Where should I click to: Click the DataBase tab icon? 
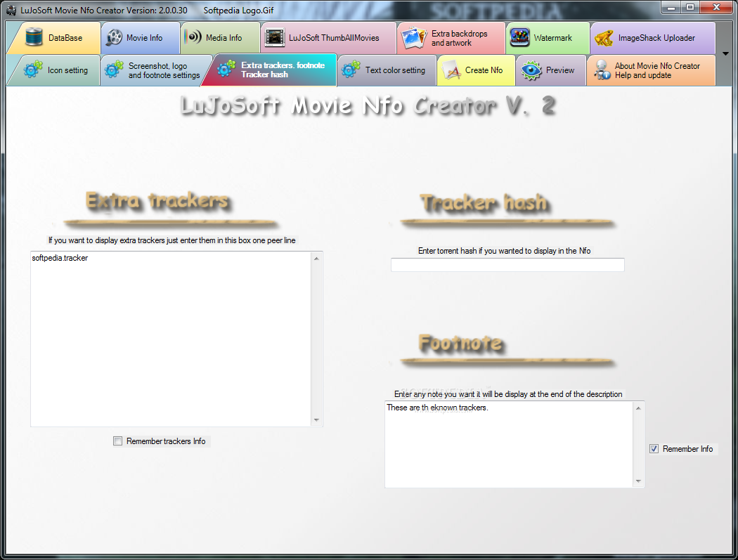pos(34,37)
